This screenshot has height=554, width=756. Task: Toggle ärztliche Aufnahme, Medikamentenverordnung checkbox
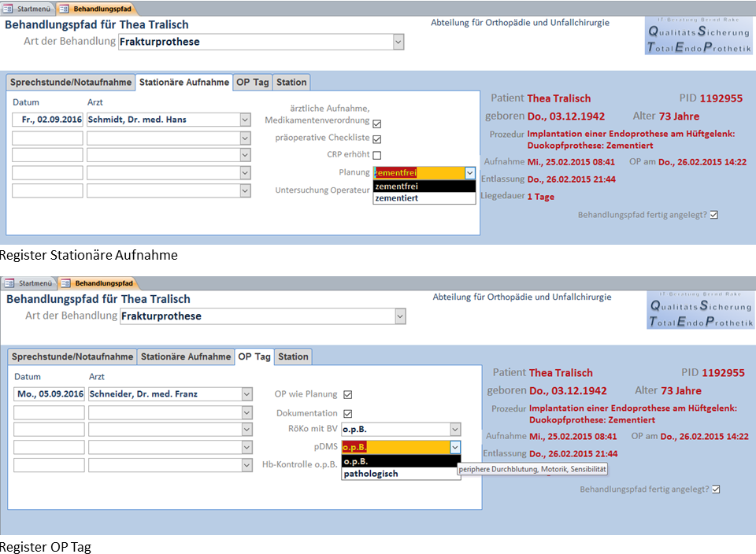point(377,124)
